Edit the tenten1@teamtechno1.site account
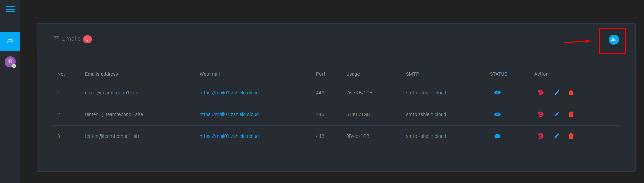The height and width of the screenshot is (183, 644). (557, 114)
